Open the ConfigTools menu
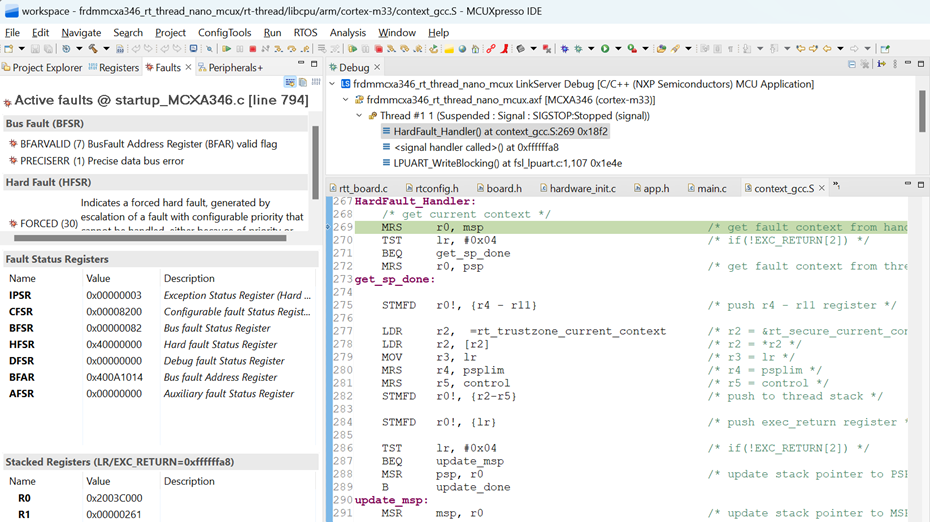This screenshot has height=522, width=930. click(224, 32)
